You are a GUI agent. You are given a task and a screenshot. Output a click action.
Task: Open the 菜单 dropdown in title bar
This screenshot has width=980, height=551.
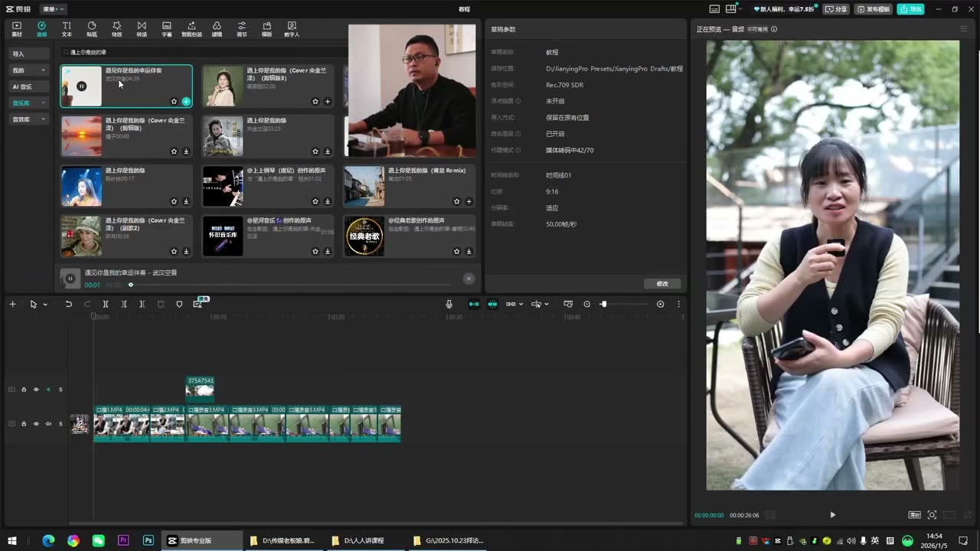(x=53, y=9)
